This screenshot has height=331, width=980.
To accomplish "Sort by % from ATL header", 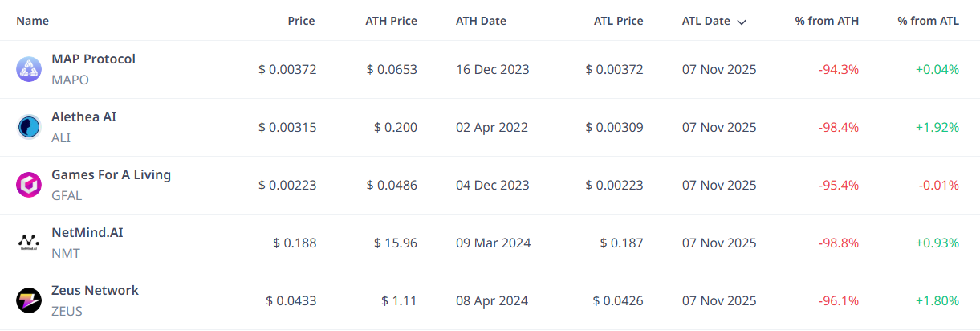I will 928,21.
